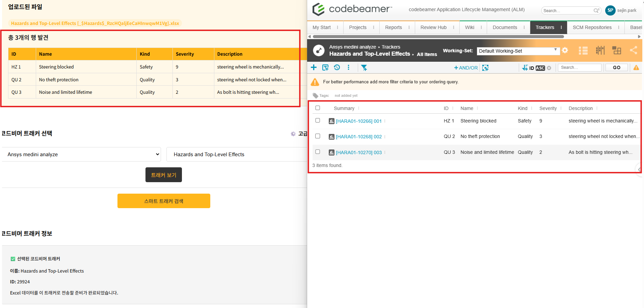
Task: Click the warning triangle near GO
Action: click(x=636, y=67)
